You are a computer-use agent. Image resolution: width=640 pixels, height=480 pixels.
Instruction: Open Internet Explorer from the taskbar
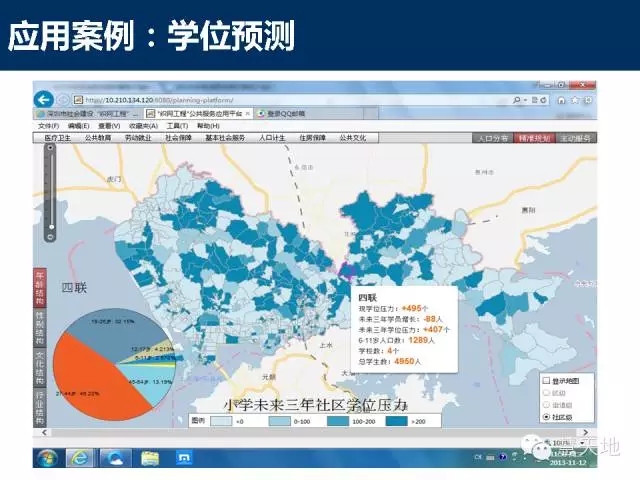[82, 457]
